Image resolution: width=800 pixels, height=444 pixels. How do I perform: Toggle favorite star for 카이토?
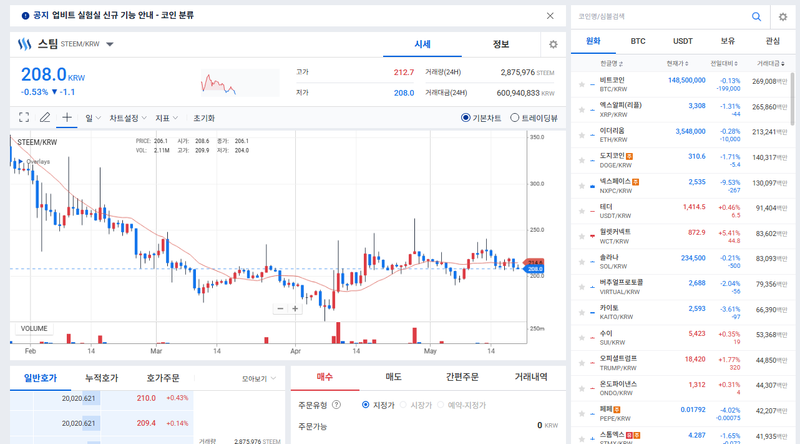(582, 312)
